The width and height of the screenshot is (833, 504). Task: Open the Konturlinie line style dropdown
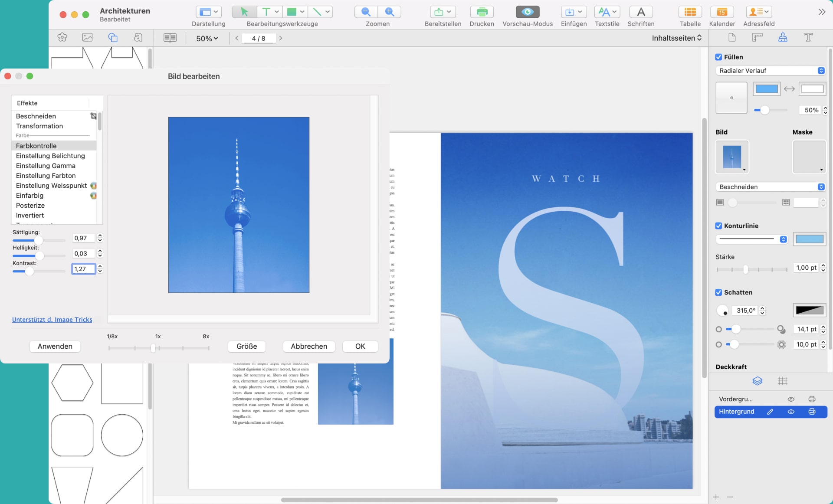pyautogui.click(x=751, y=239)
